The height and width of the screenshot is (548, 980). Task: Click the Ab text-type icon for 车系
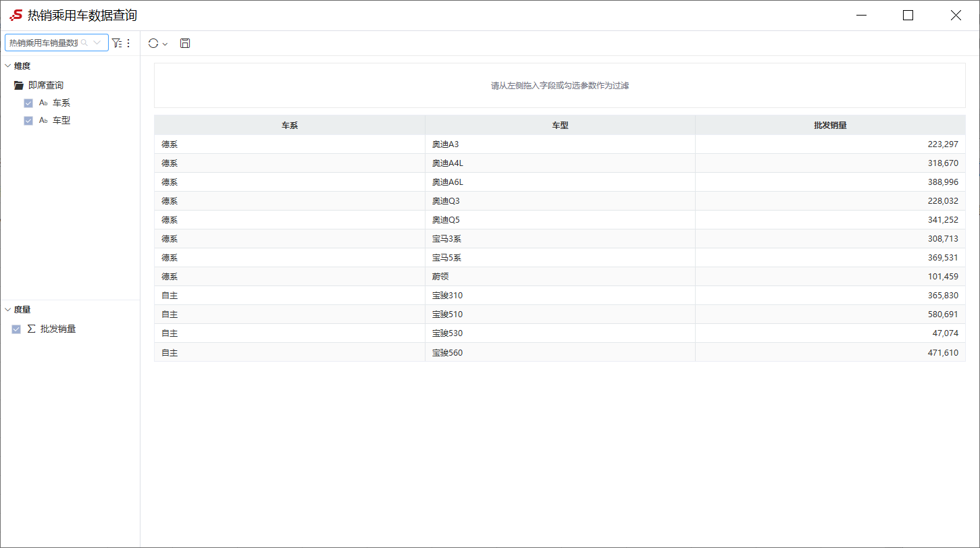point(43,103)
